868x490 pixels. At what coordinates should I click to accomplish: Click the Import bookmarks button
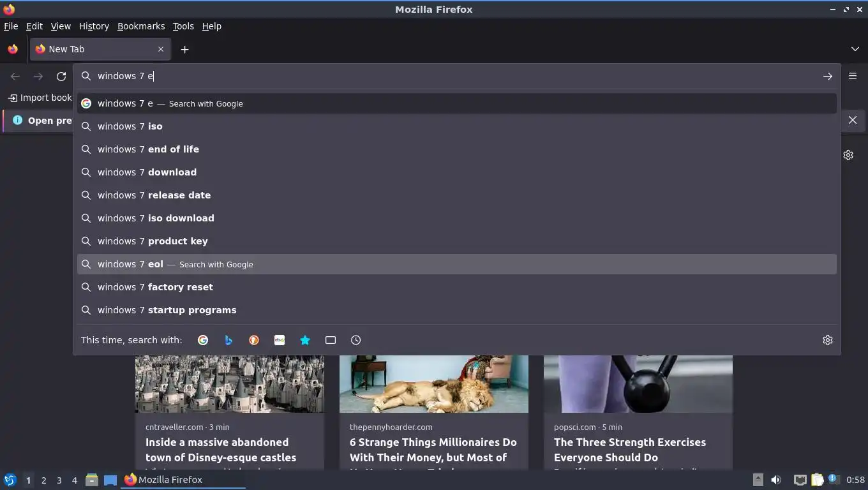[39, 98]
